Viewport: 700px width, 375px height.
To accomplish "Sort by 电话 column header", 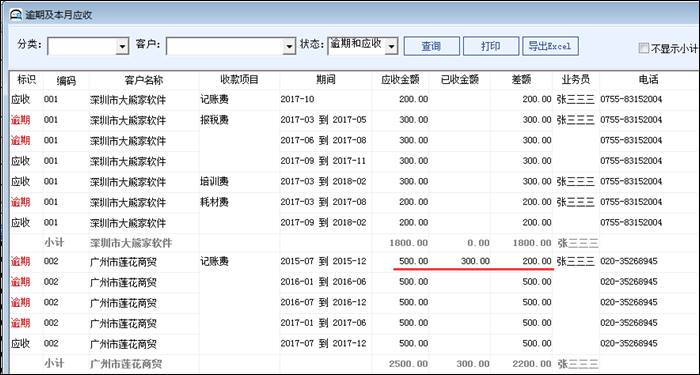I will (648, 80).
